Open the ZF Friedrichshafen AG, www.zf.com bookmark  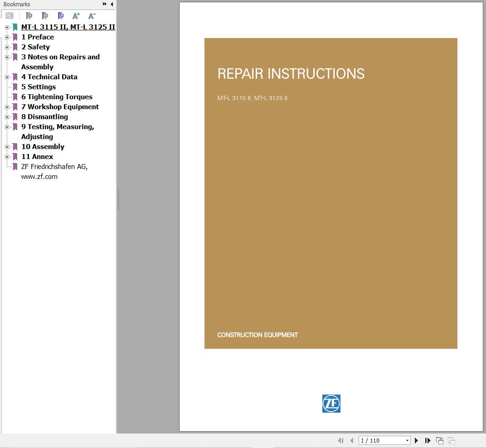54,172
